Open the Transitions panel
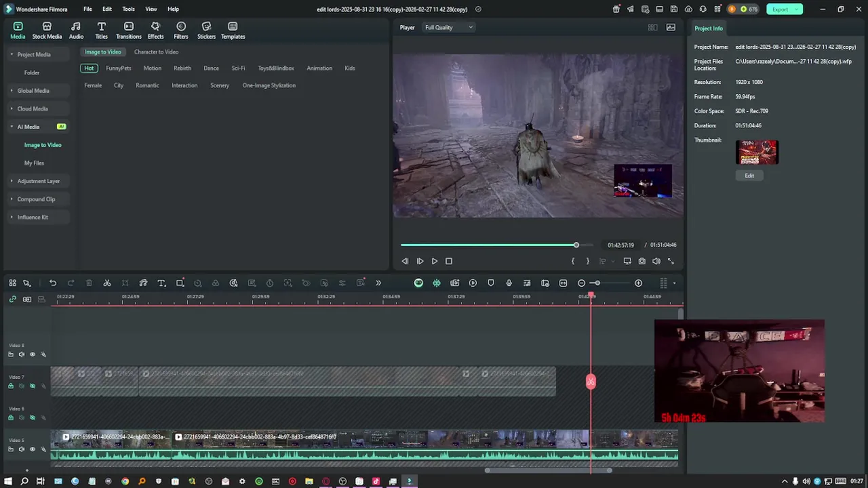 click(128, 30)
